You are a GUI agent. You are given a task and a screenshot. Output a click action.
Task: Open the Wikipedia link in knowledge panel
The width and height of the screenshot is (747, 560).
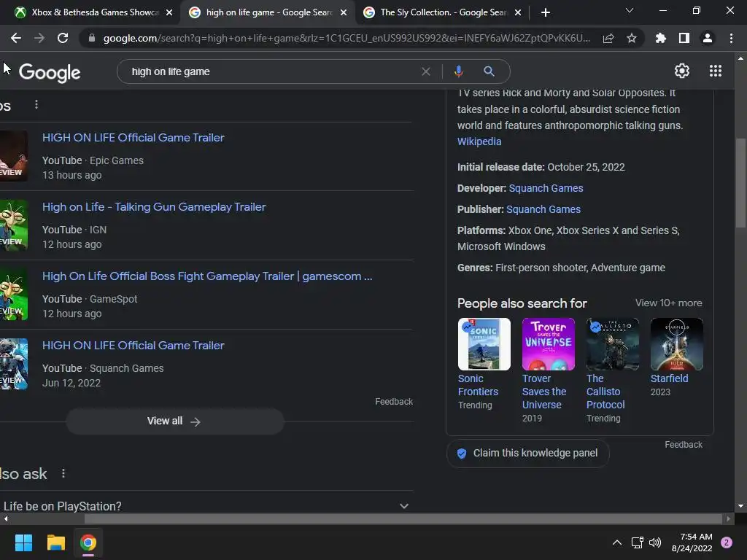coord(479,141)
